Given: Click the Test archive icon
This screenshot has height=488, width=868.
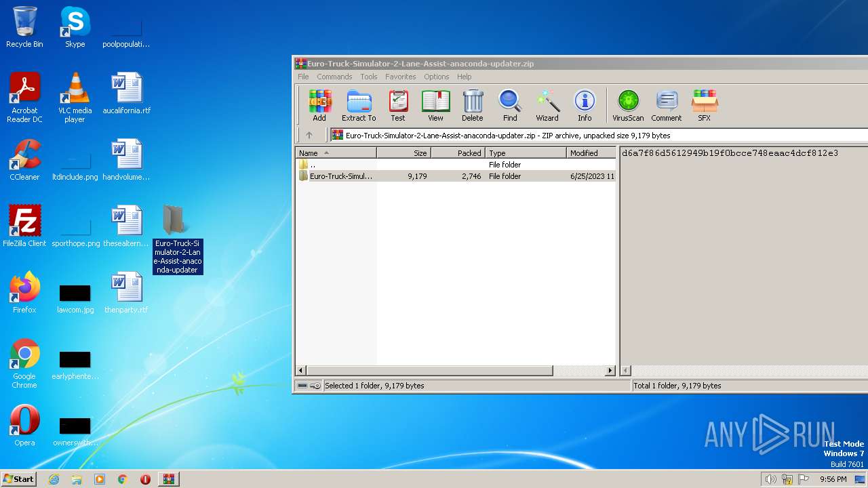Looking at the screenshot, I should 398,106.
